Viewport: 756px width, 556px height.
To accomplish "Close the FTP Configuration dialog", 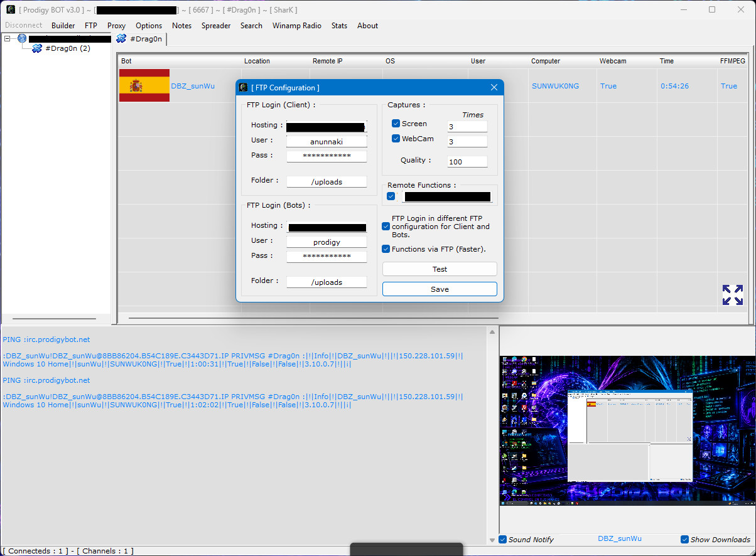I will click(494, 88).
